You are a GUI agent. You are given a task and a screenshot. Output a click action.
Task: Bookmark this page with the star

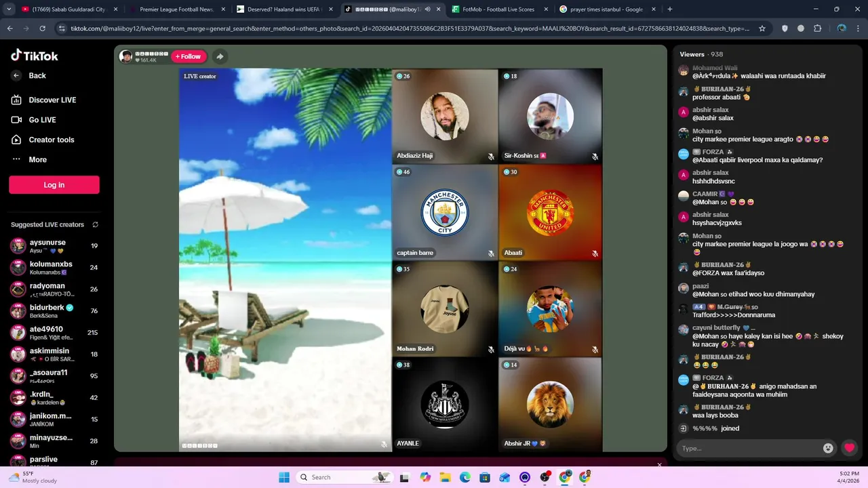click(x=762, y=28)
